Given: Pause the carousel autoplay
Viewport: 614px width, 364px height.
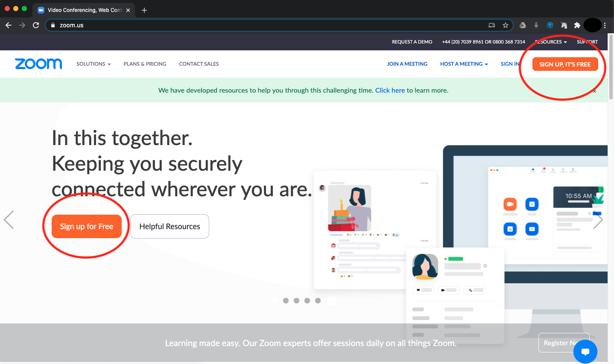Looking at the screenshot, I should (x=332, y=301).
